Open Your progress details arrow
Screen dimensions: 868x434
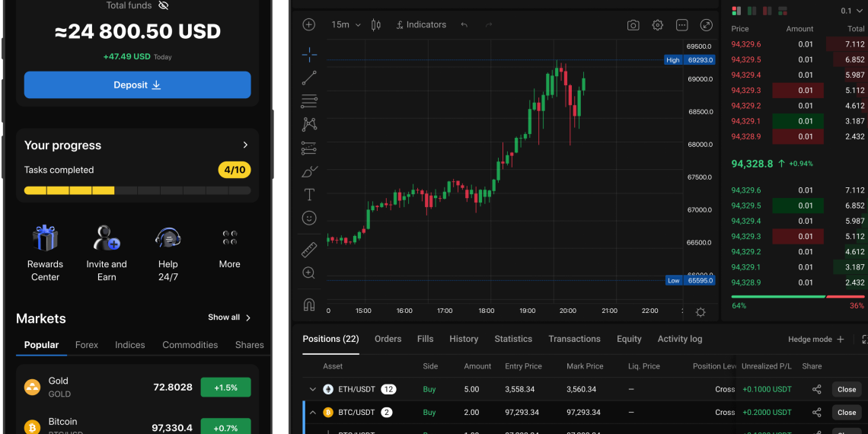tap(245, 145)
